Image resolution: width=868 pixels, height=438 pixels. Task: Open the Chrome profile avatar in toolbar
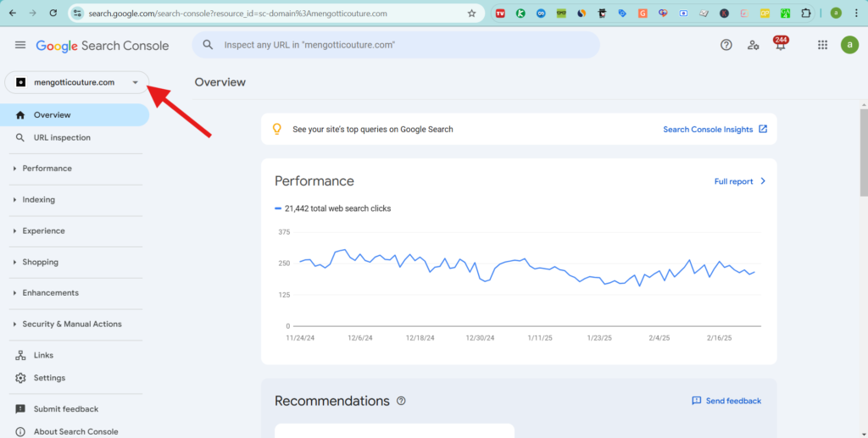click(837, 14)
